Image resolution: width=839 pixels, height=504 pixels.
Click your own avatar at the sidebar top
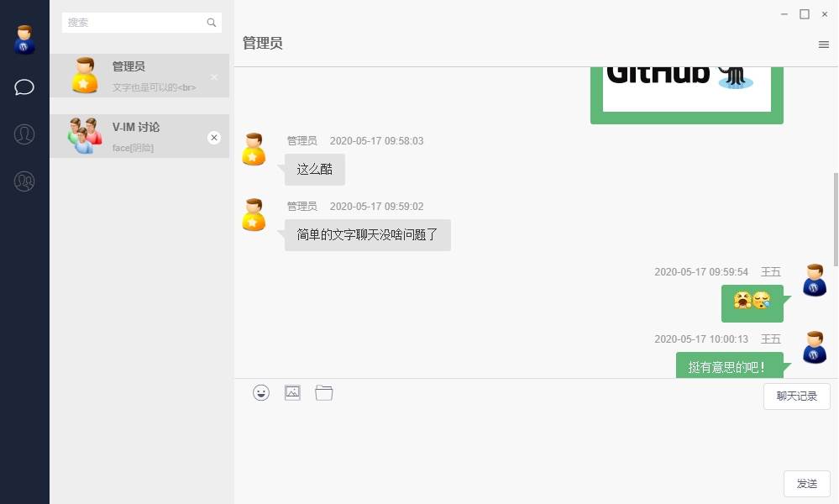click(x=24, y=38)
